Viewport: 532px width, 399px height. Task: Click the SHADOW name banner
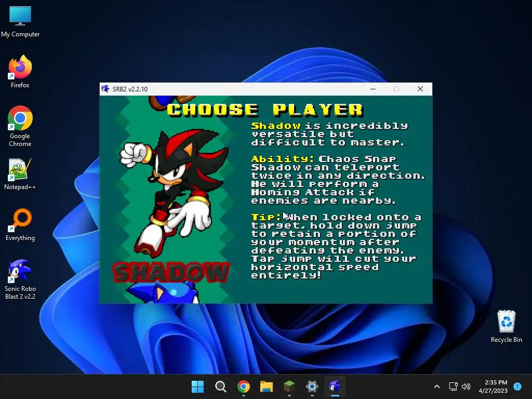[171, 272]
